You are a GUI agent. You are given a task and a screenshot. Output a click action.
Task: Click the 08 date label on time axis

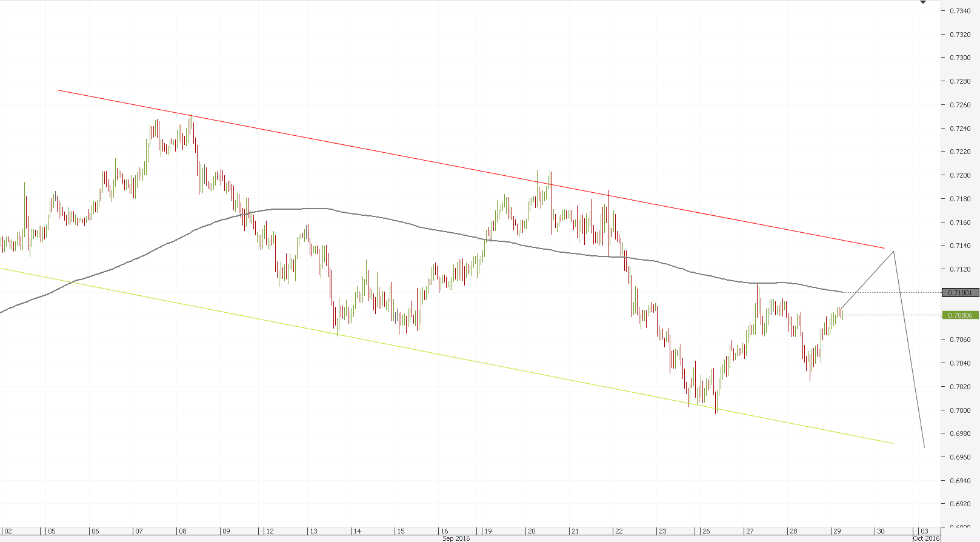(x=182, y=531)
